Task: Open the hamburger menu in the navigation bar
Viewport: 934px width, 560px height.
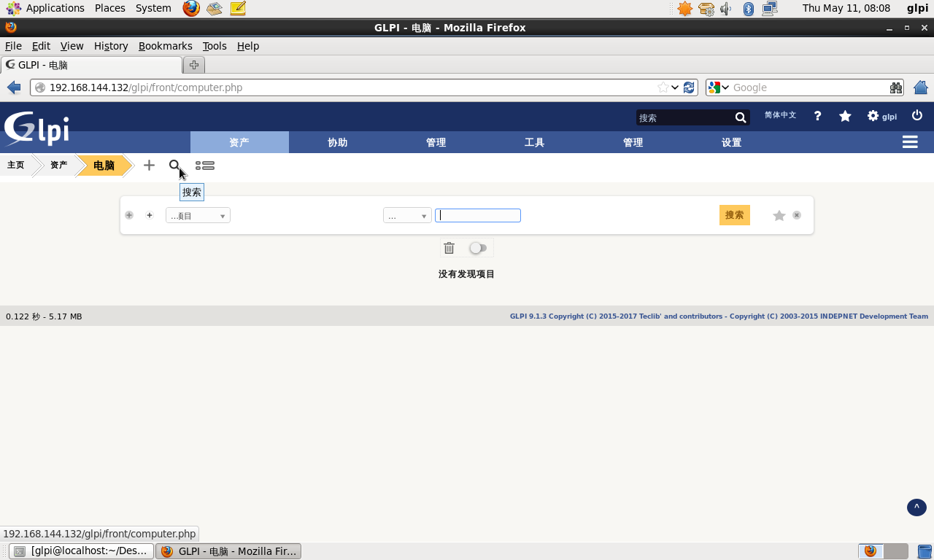Action: tap(910, 142)
